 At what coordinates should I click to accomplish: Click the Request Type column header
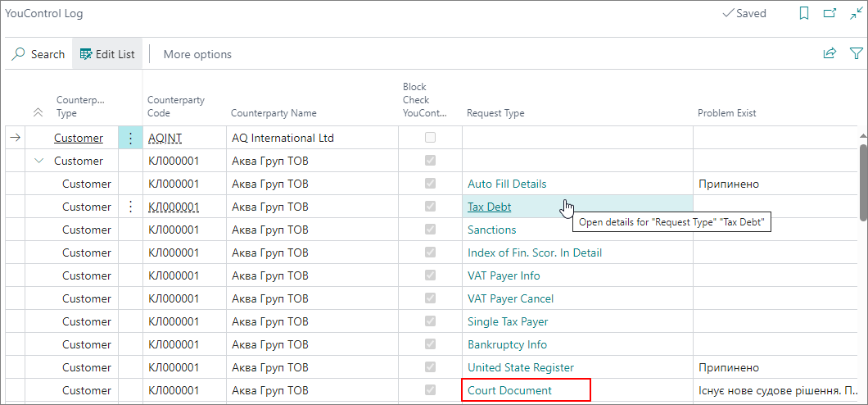pyautogui.click(x=495, y=113)
